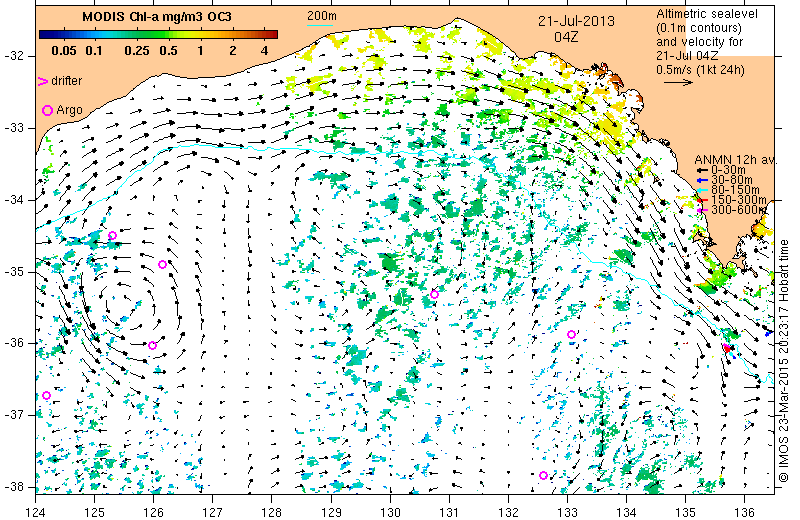
Task: Click the 134 longitude axis label
Action: point(627,511)
